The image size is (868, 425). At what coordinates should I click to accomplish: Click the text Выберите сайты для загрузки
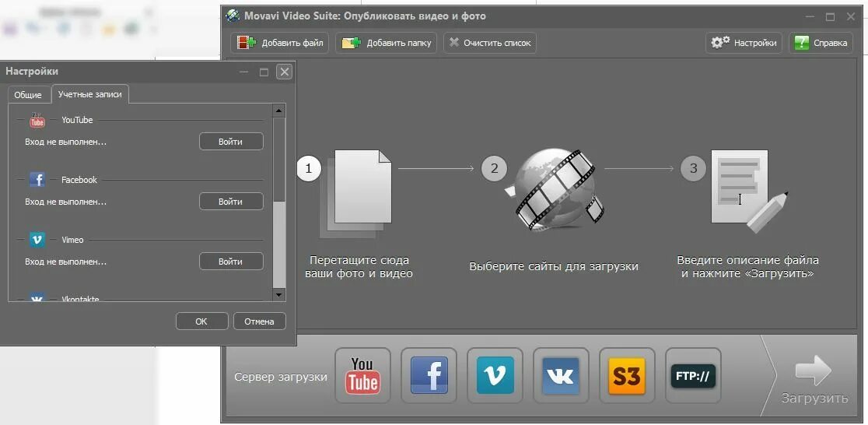pyautogui.click(x=554, y=266)
